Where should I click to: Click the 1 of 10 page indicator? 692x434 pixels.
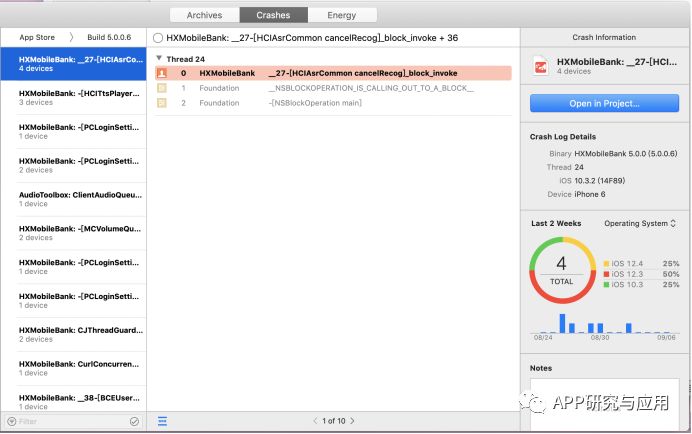pos(334,421)
